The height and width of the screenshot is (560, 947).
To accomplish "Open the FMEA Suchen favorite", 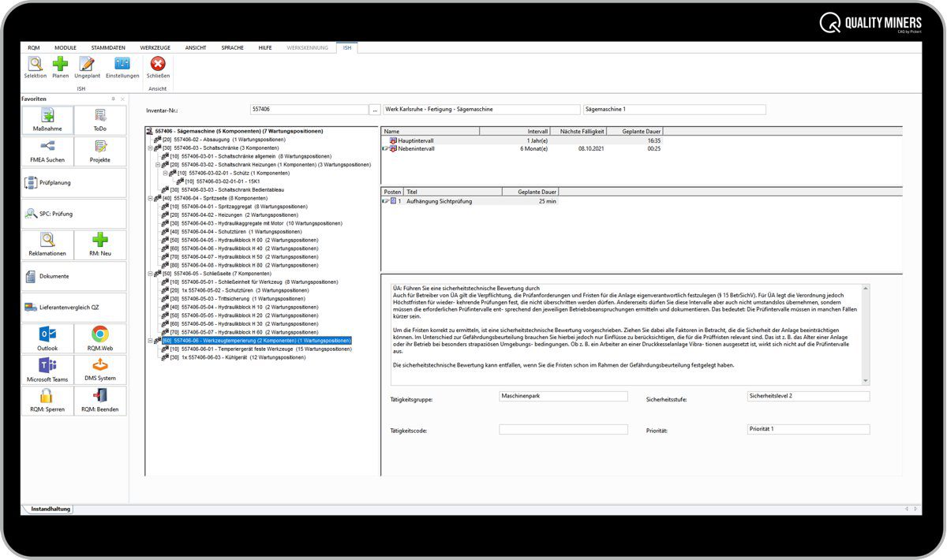I will pos(47,151).
